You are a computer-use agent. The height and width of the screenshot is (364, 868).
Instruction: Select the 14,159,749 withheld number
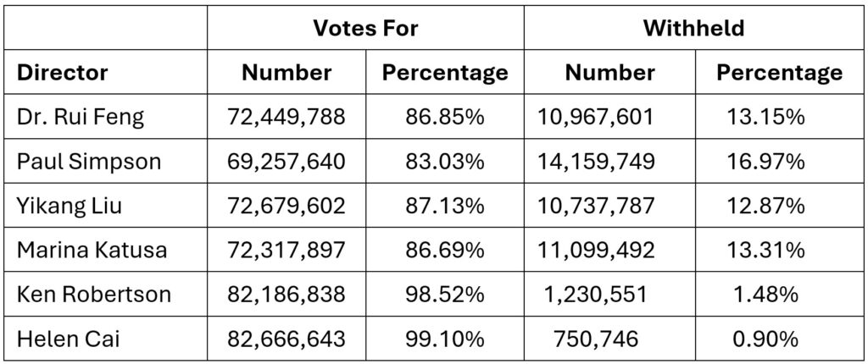596,162
